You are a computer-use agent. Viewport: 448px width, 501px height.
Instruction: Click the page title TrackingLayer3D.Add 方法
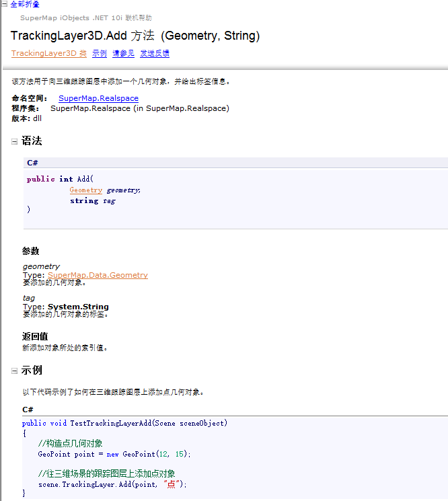click(x=135, y=36)
